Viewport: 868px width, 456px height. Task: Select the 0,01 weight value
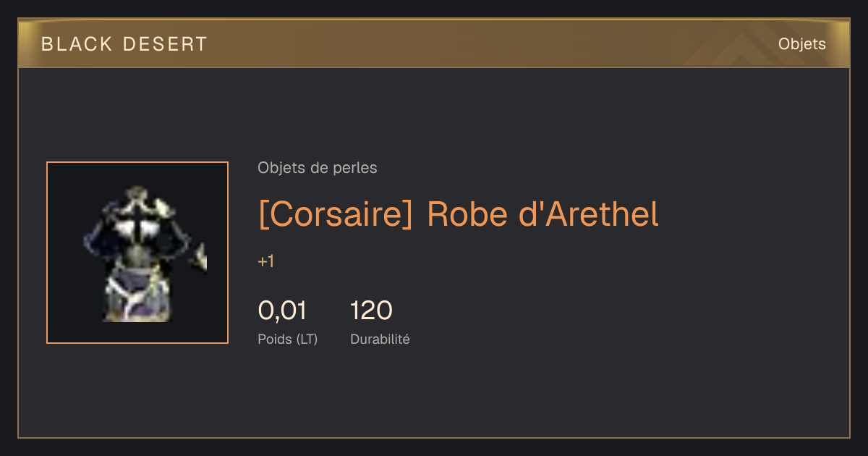282,311
